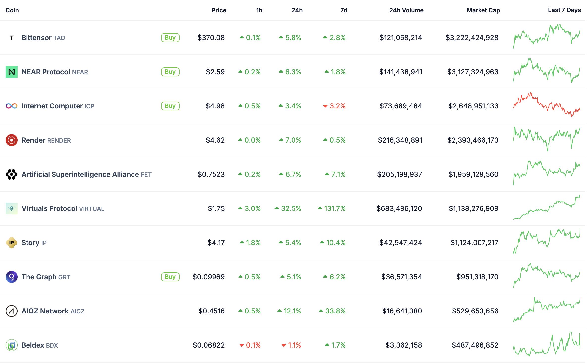Click the Beldex logo icon
Viewport: 588px width, 364px height.
[12, 345]
